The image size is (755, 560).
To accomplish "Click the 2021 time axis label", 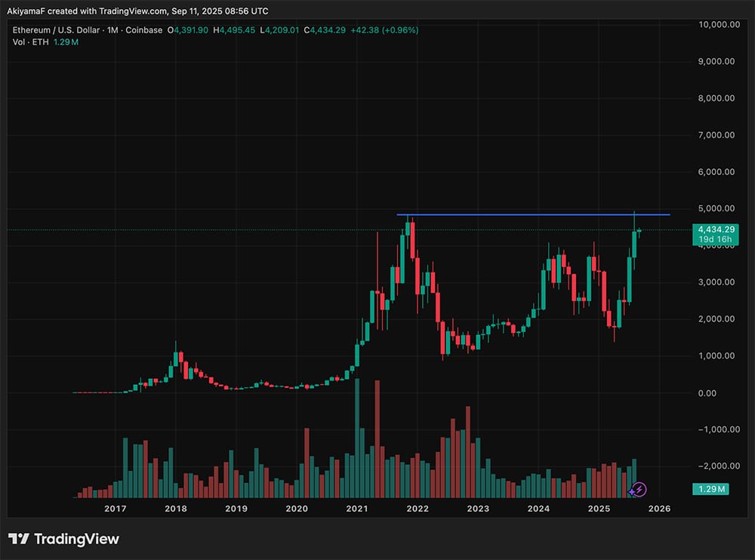I will (x=357, y=509).
